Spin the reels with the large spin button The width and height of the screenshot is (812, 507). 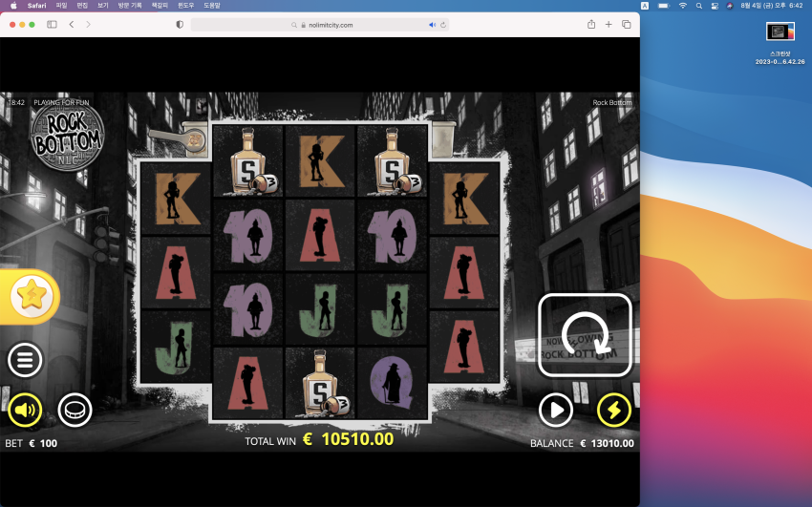[x=585, y=335]
